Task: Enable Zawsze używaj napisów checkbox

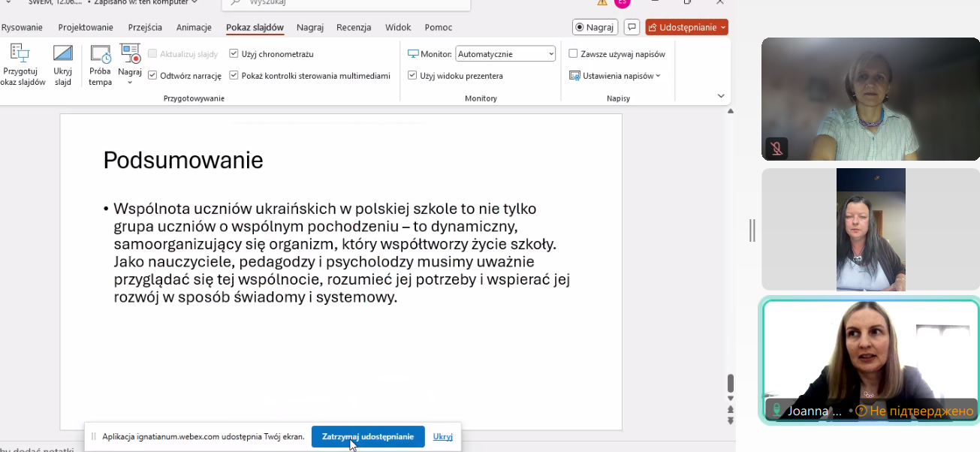Action: tap(574, 54)
